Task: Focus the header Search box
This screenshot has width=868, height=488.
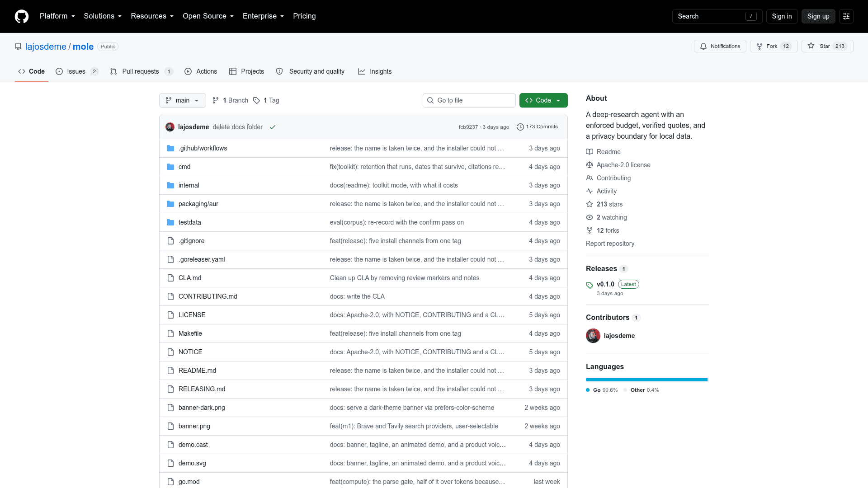Action: coord(717,16)
